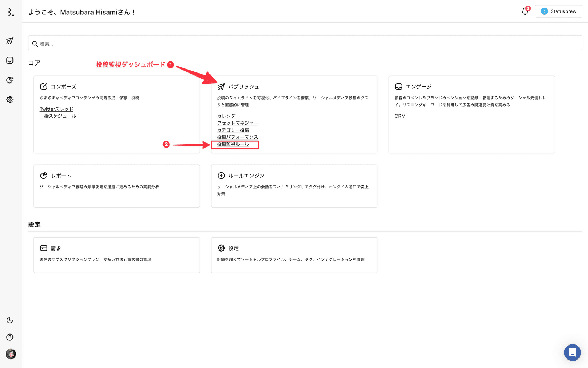
Task: Toggle dark mode with the moon icon
Action: tap(10, 321)
